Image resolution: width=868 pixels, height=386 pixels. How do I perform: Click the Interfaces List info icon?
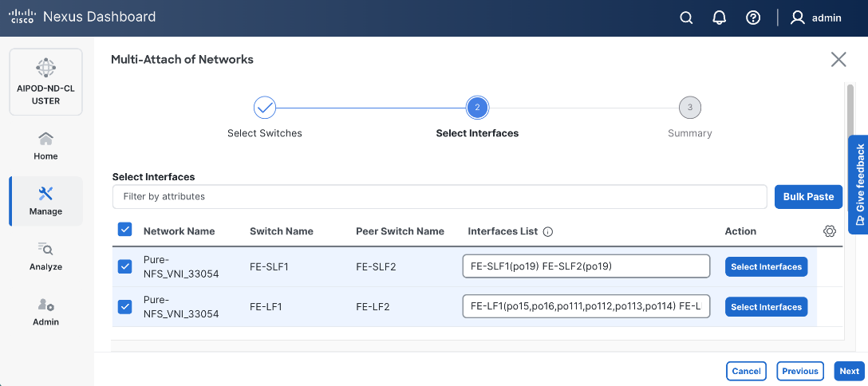pyautogui.click(x=548, y=232)
